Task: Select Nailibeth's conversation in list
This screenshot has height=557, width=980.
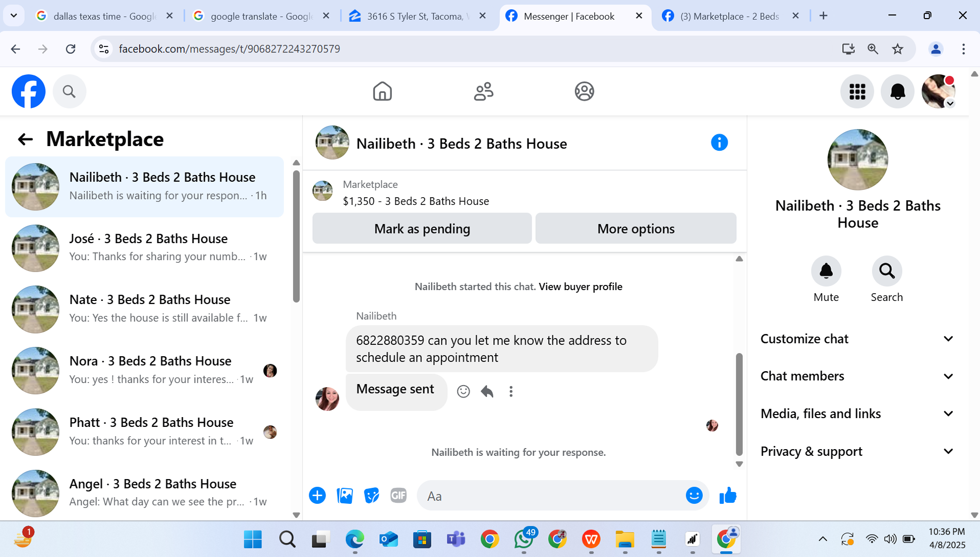Action: 144,186
